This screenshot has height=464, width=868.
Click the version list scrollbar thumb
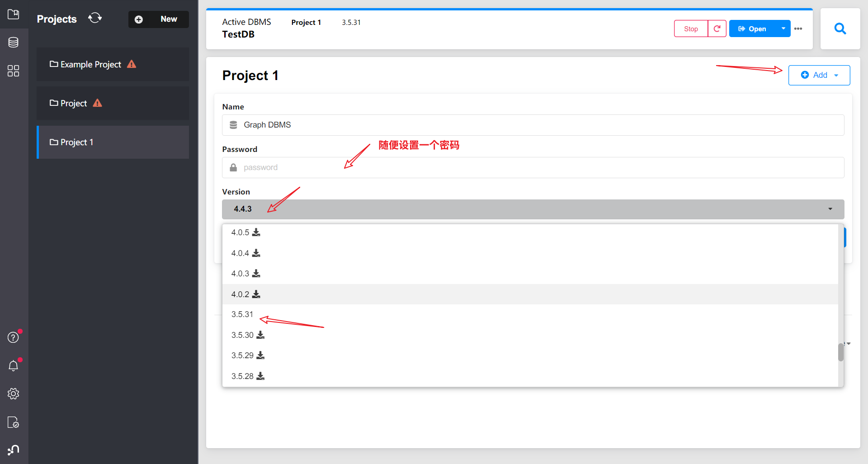(x=841, y=352)
